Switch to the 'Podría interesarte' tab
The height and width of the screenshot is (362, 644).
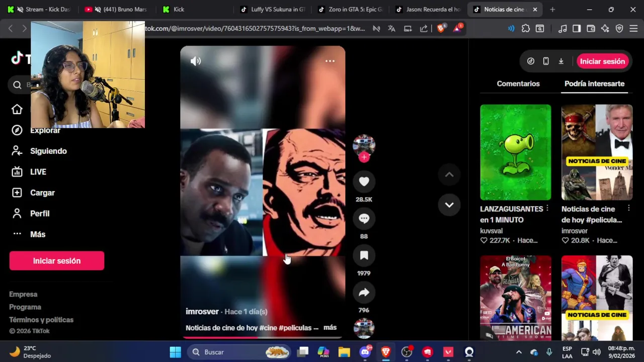[x=594, y=83]
